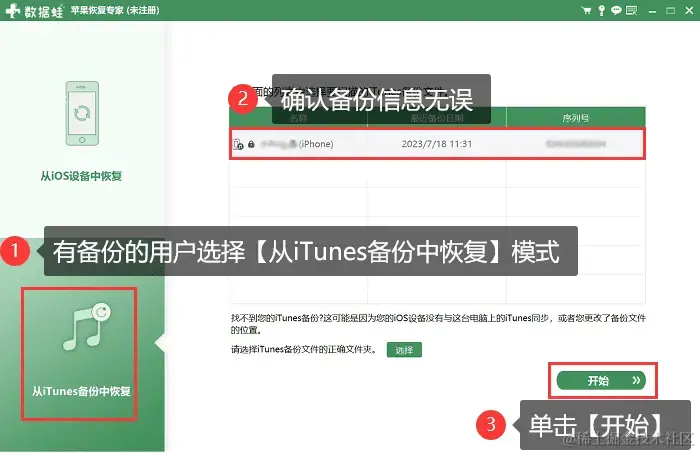Image resolution: width=700 pixels, height=453 pixels.
Task: Maximize the 苹果恢复专家 window
Action: (671, 11)
